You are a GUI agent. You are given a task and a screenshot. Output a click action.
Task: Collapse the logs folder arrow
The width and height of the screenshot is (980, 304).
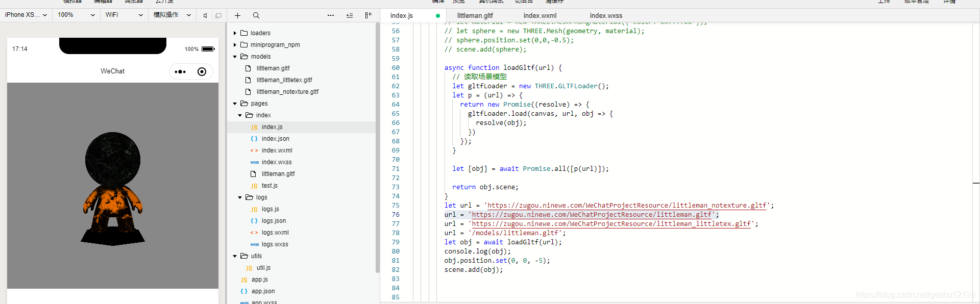[240, 197]
